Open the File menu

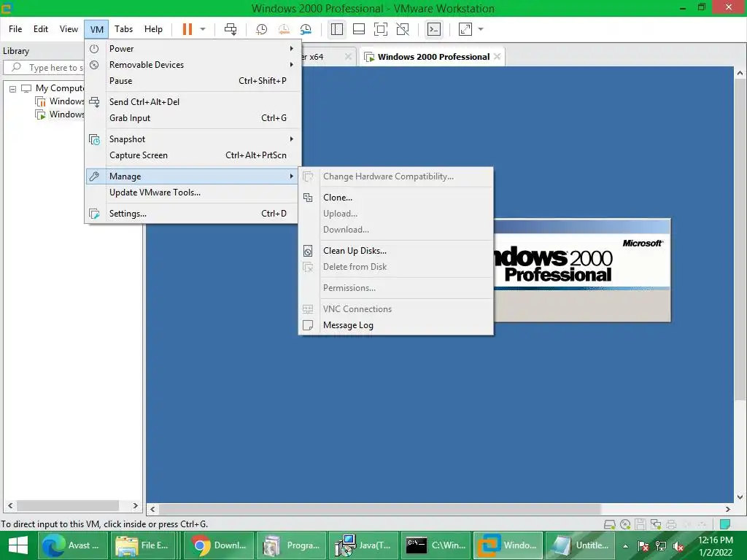pos(15,29)
